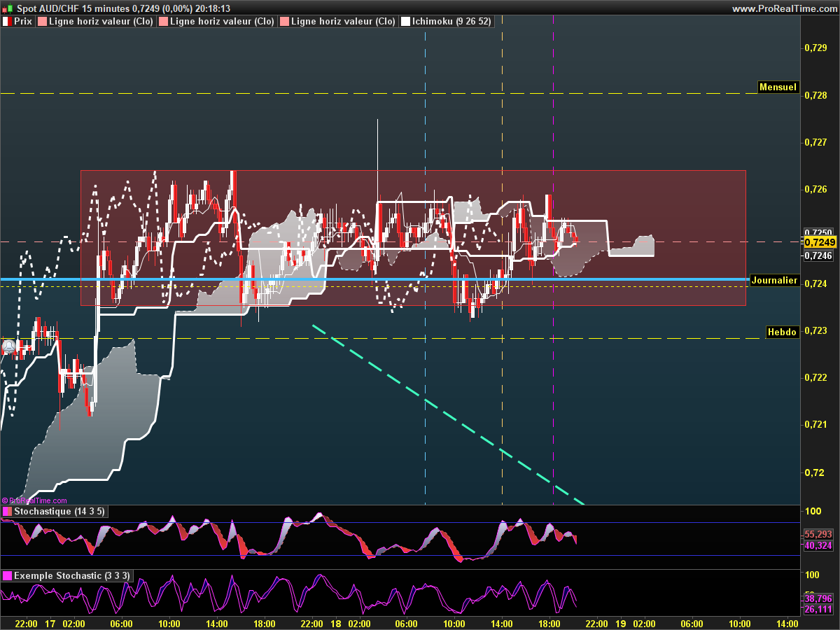This screenshot has width=840, height=630.
Task: Click the round alert icon on chart's left edge
Action: (8, 346)
